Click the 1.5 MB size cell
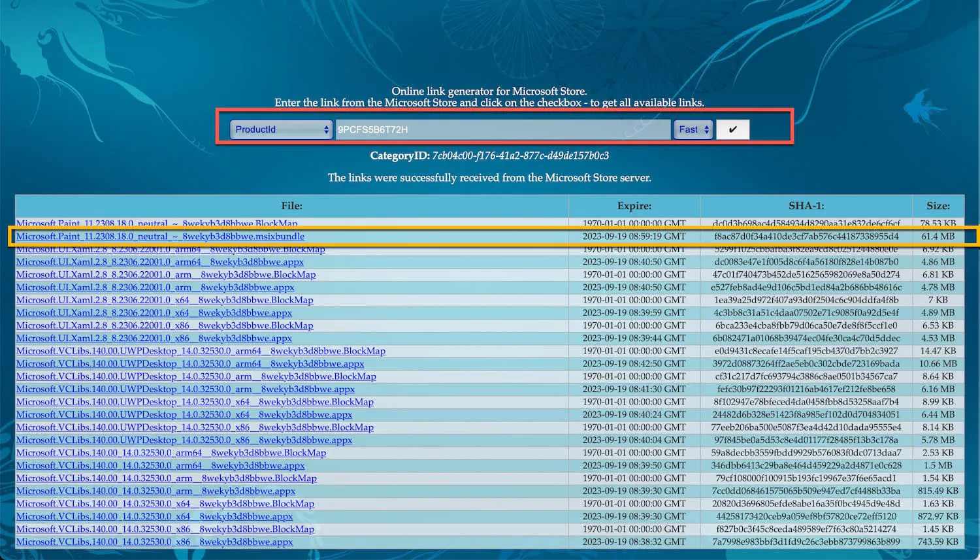The width and height of the screenshot is (980, 560). (x=938, y=466)
